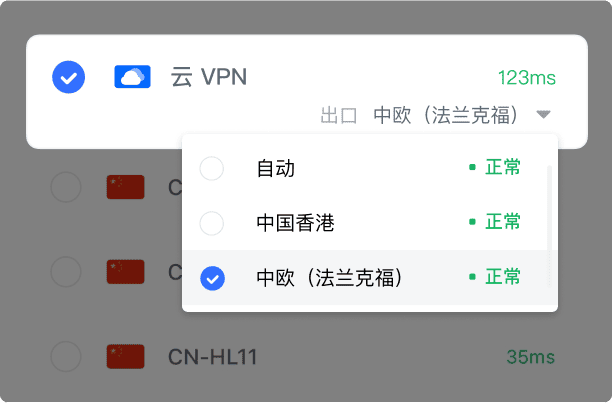Viewport: 612px width, 403px height.
Task: Click the 123ms latency of 云 VPN
Action: 527,78
